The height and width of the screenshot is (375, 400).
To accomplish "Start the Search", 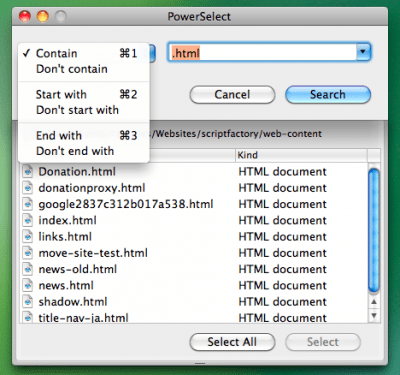I will [x=328, y=95].
